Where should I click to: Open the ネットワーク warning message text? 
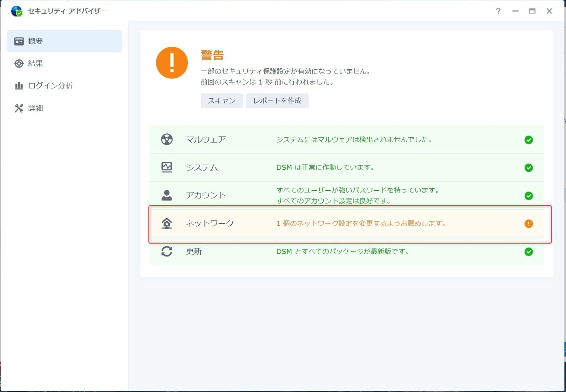tap(361, 224)
